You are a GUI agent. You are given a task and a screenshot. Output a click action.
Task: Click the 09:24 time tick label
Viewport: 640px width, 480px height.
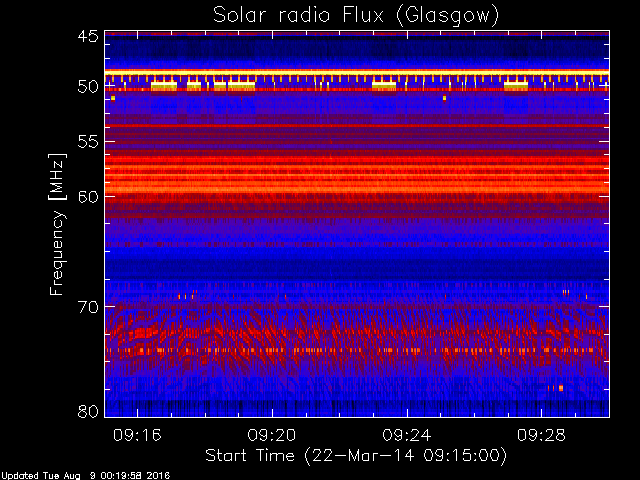click(407, 435)
